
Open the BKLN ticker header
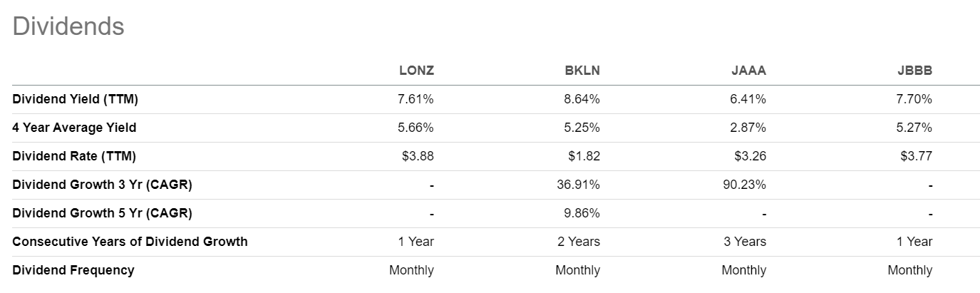click(x=583, y=71)
